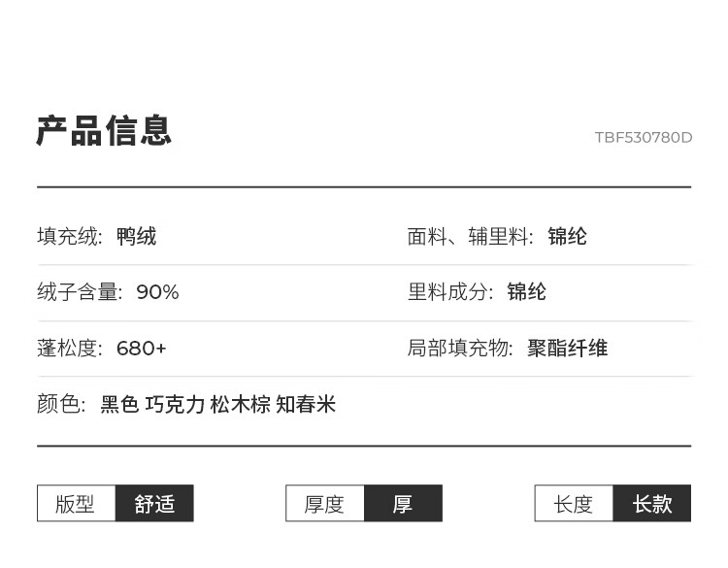This screenshot has height=568, width=728.
Task: Select the 舒适 fit tag
Action: pos(154,504)
